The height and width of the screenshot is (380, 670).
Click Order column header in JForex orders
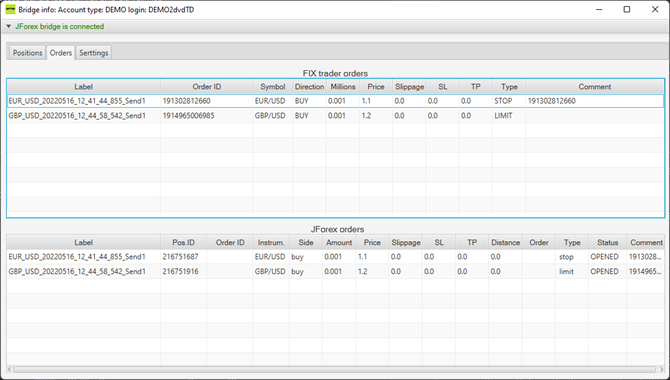pyautogui.click(x=539, y=242)
